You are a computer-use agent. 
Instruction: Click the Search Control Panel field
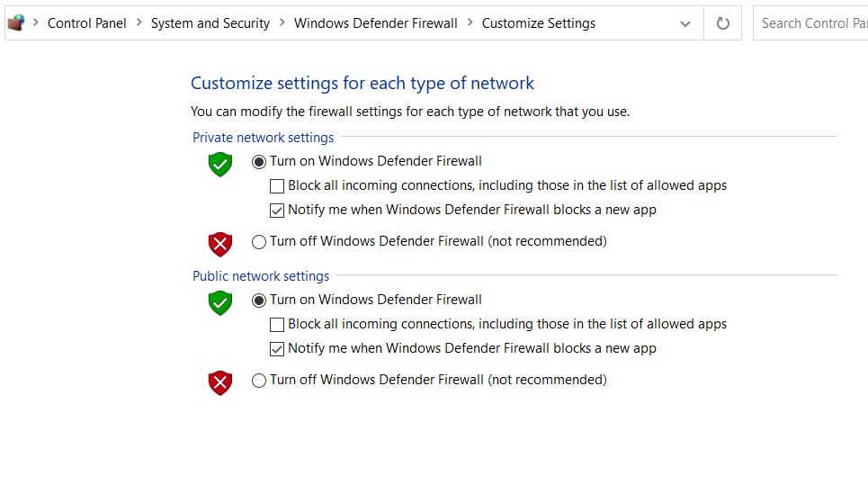pos(811,23)
